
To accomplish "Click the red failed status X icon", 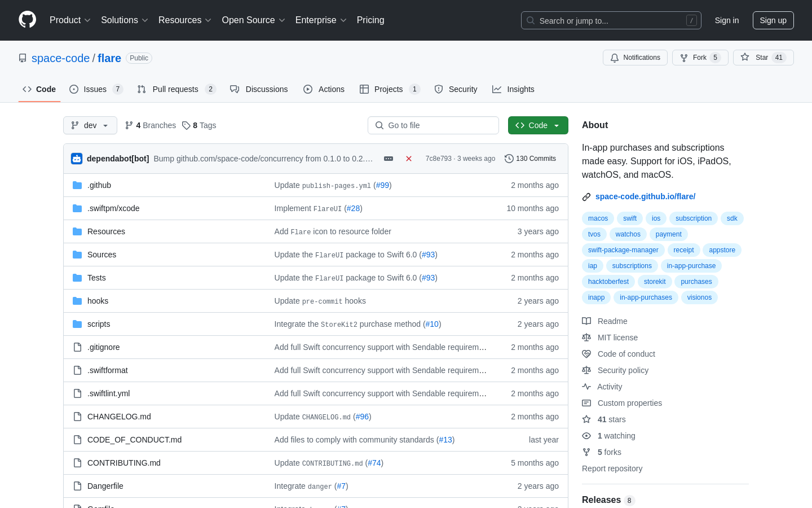I will coord(409,159).
